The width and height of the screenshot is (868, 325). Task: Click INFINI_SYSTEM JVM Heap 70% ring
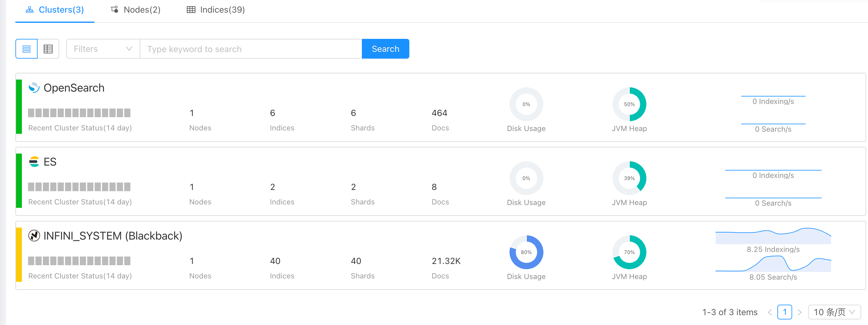point(629,252)
